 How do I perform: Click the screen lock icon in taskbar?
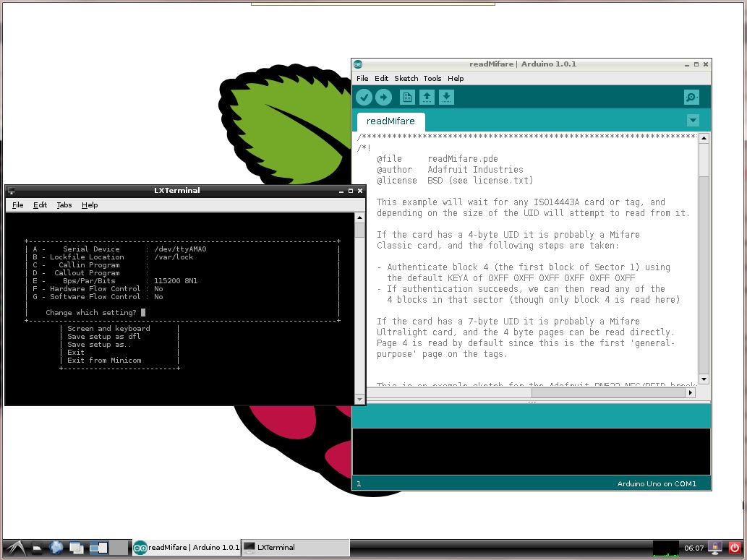715,548
